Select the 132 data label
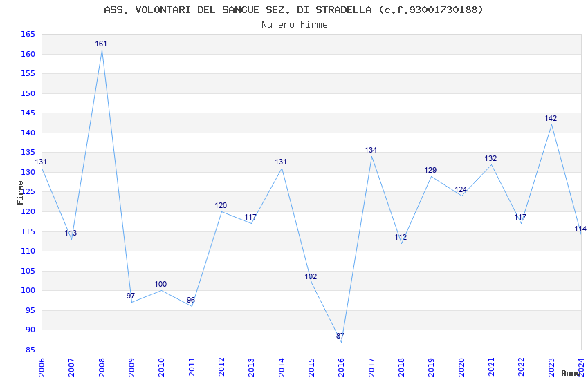 (x=490, y=159)
